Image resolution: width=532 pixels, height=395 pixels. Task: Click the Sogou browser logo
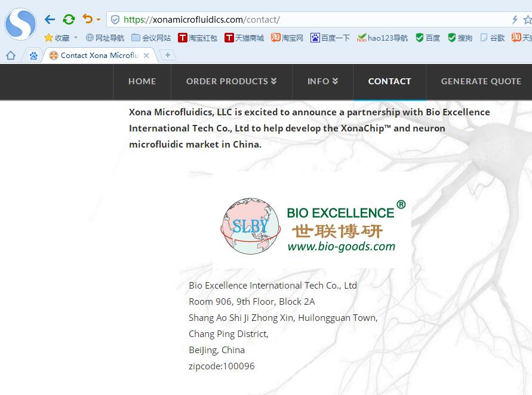[x=20, y=24]
